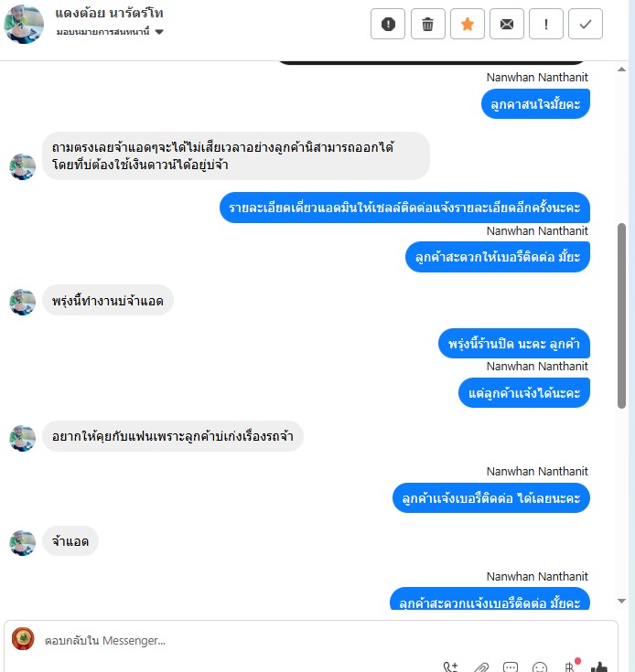Toggle the orange star follow-up button
The height and width of the screenshot is (672, 635).
pos(467,24)
